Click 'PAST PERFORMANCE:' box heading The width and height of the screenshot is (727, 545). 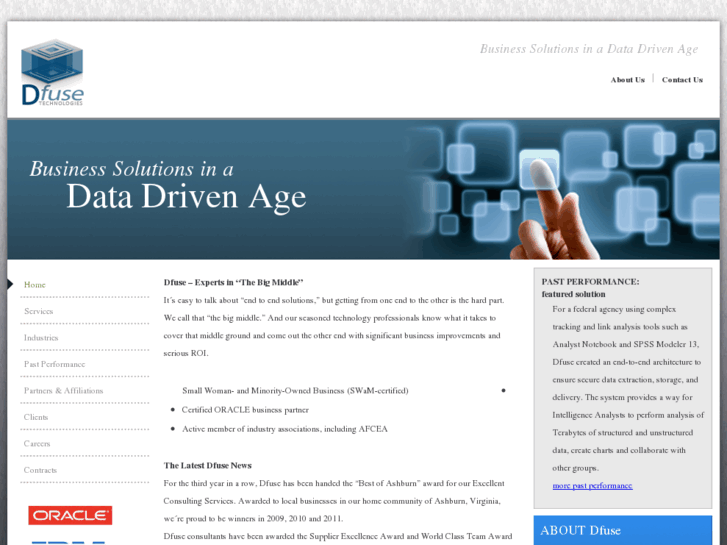pyautogui.click(x=590, y=282)
